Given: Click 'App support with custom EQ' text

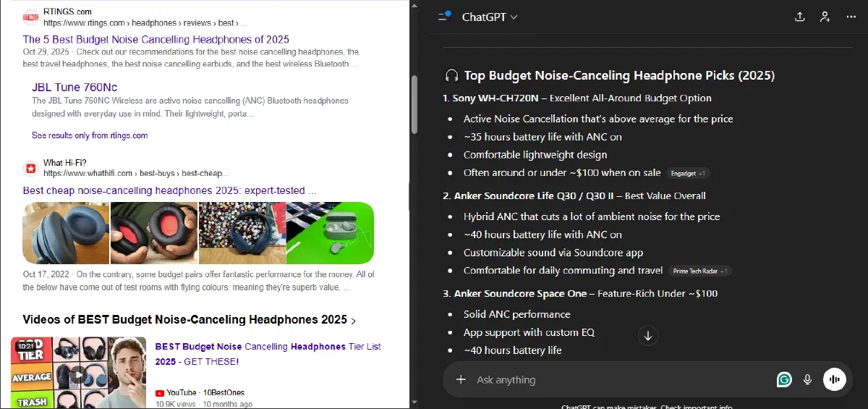Looking at the screenshot, I should pos(529,332).
